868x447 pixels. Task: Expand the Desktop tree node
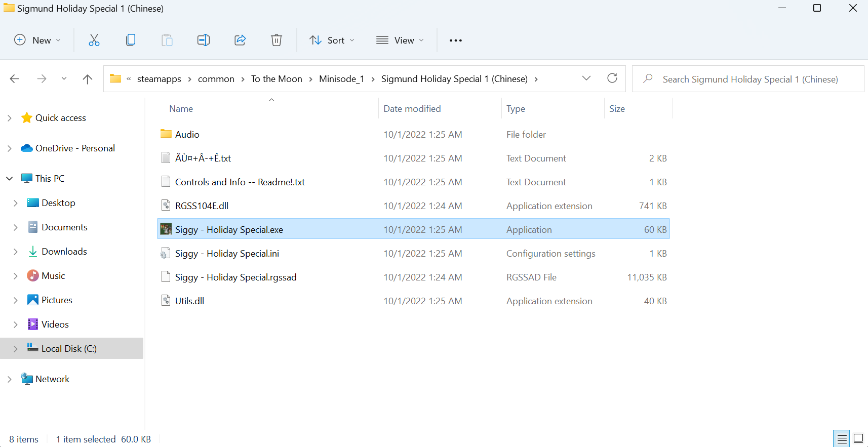16,203
